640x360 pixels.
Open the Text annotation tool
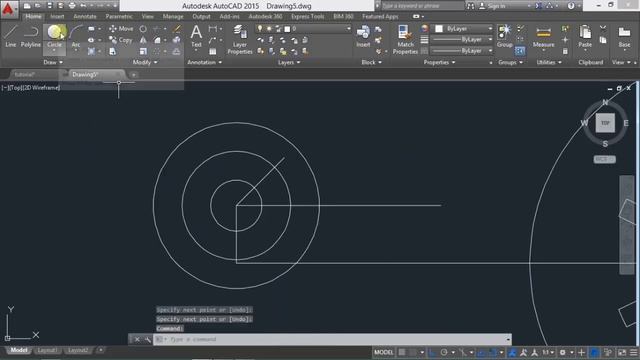[x=196, y=36]
